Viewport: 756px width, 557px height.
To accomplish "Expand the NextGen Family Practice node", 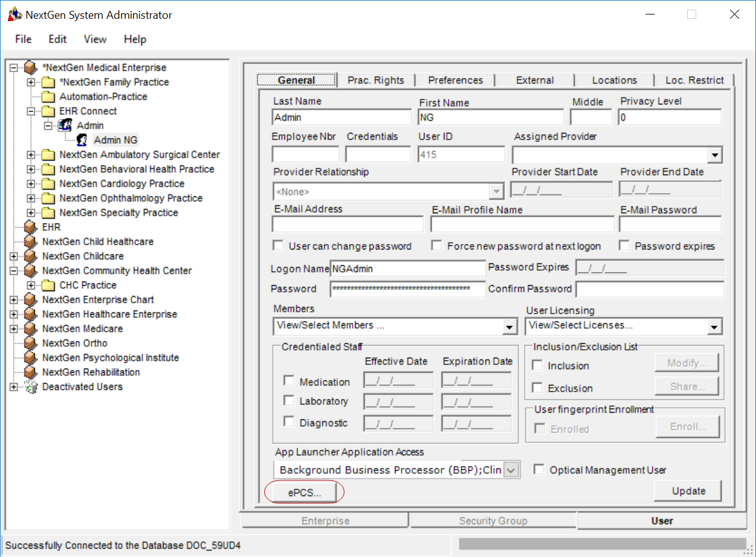I will click(x=31, y=82).
